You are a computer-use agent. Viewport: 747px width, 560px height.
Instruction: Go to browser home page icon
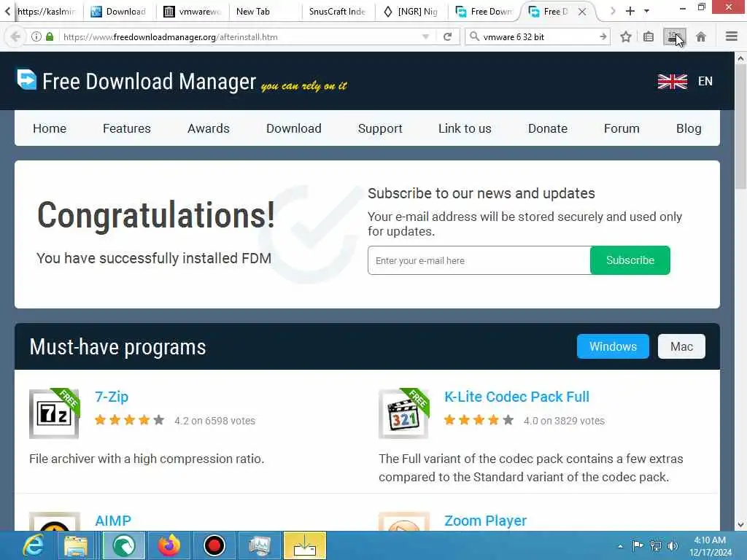click(x=701, y=36)
